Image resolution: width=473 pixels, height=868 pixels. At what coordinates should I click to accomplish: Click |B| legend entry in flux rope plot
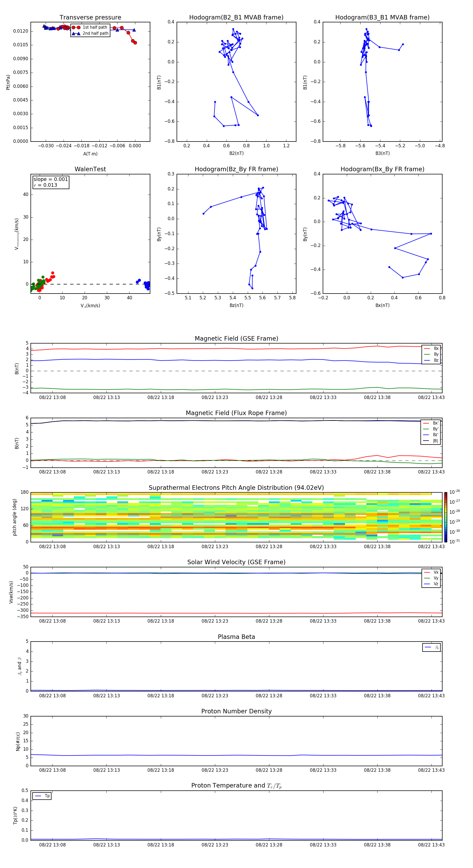click(431, 441)
